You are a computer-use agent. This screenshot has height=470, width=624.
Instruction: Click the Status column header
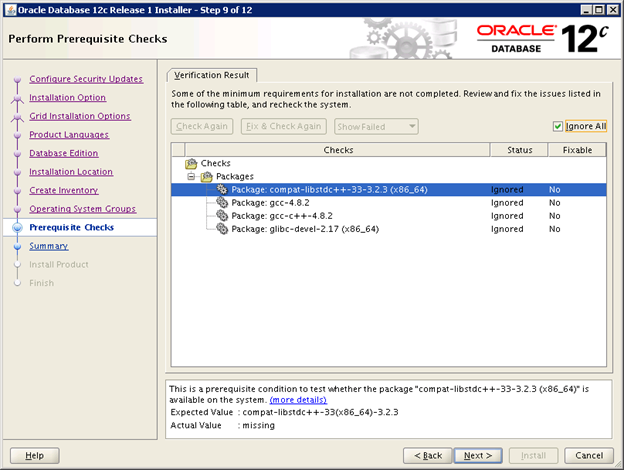519,150
